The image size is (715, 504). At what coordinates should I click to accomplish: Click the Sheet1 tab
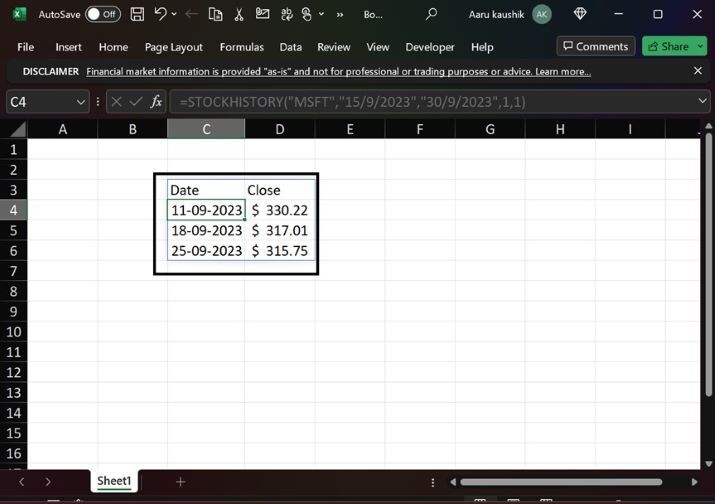pos(114,481)
